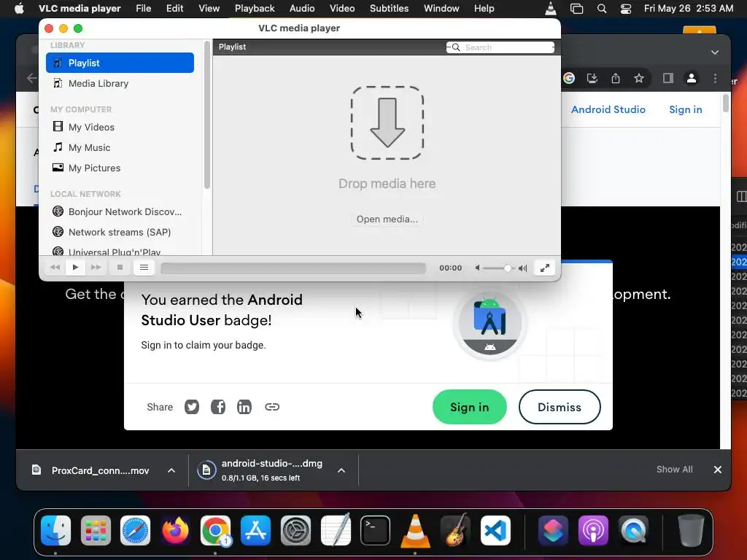
Task: Set VLC volume to maximum icon
Action: [522, 268]
